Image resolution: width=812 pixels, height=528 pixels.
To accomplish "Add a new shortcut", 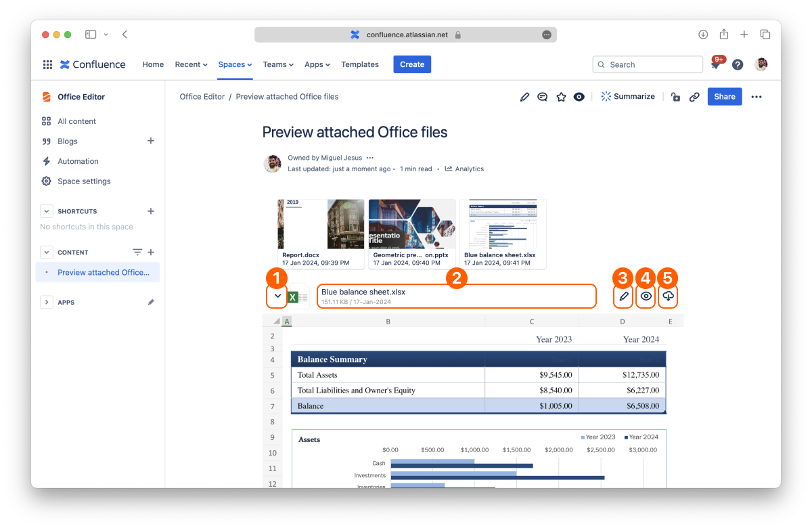I will [x=151, y=211].
